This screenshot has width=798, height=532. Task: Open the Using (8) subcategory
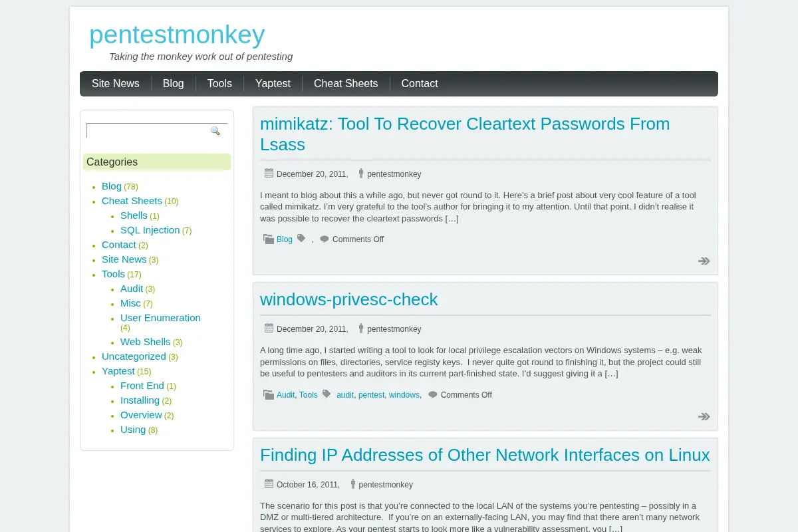point(133,430)
